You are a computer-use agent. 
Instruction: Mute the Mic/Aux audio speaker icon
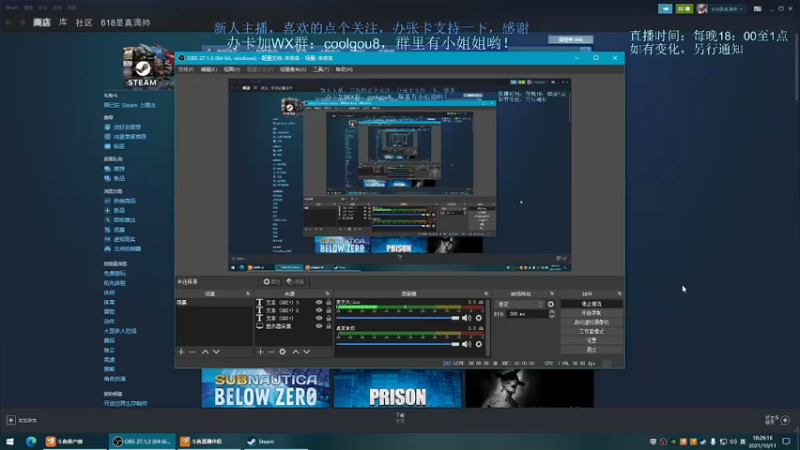466,318
